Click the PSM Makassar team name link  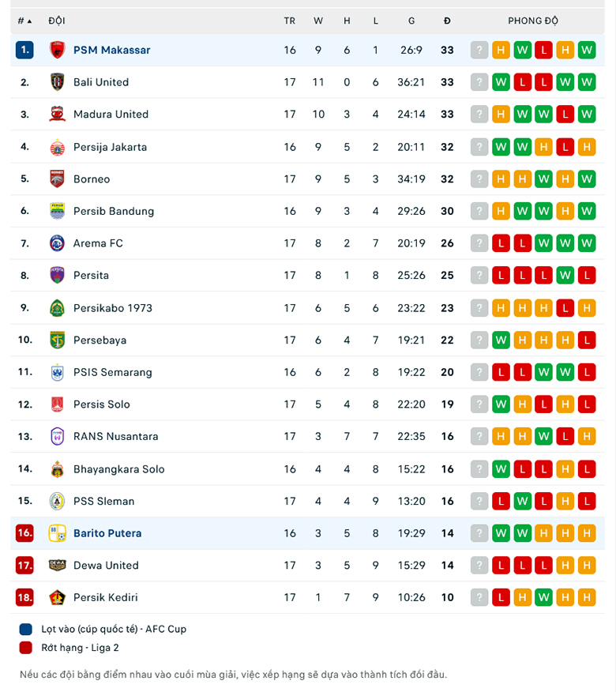tap(113, 50)
